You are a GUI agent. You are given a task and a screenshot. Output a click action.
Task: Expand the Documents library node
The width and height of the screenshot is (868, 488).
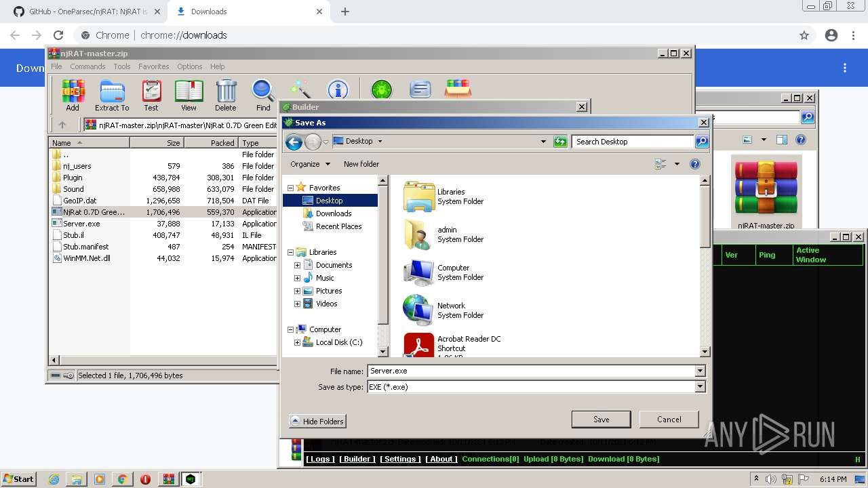click(297, 265)
